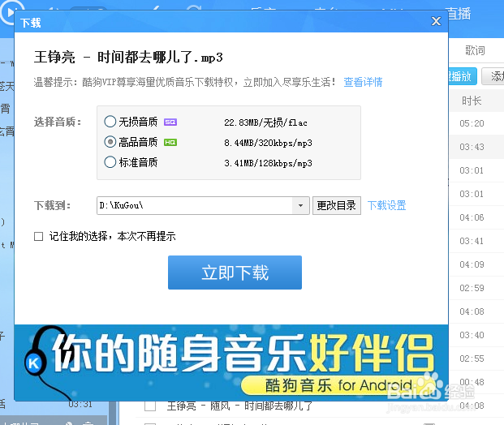Click the 3.41MB/128kbps/mp3 size text
Image resolution: width=504 pixels, height=425 pixels.
268,163
